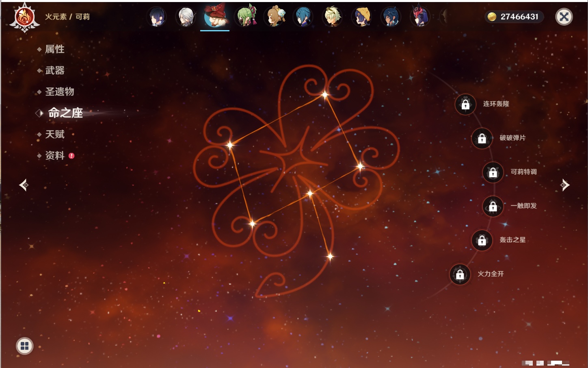Close the character screen
Screen dimensions: 588x368
[564, 17]
